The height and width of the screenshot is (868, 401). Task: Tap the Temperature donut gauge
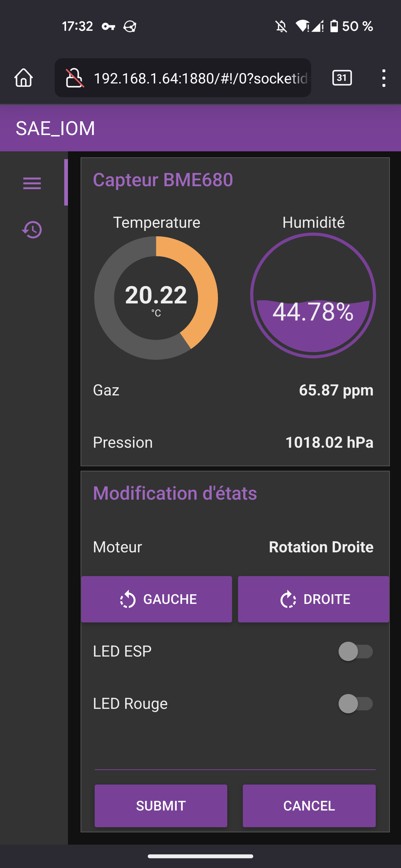pyautogui.click(x=156, y=298)
